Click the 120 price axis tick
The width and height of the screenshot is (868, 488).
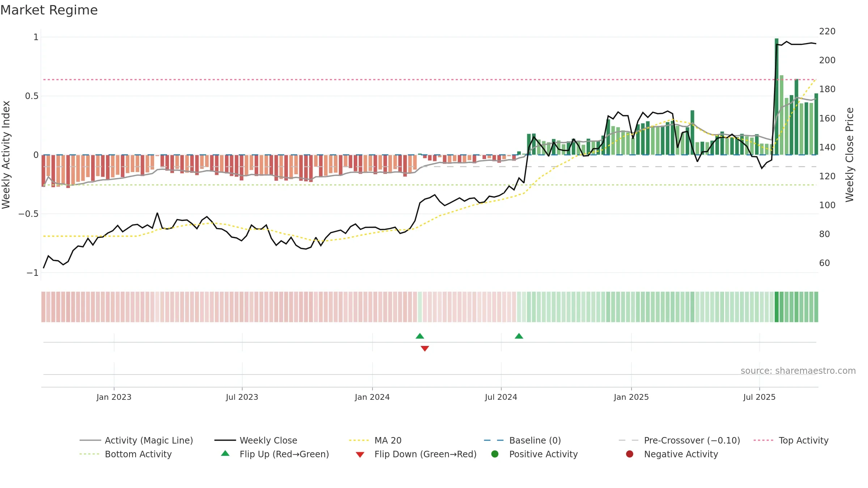tap(827, 176)
